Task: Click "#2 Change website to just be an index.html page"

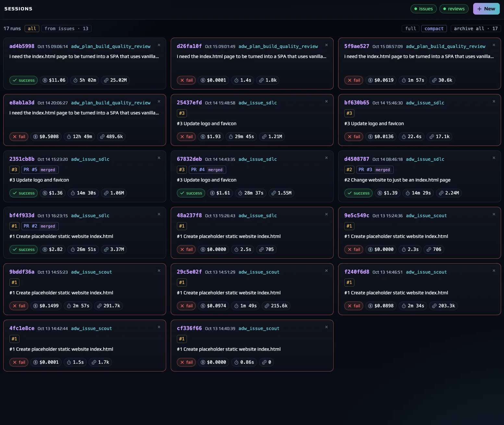Action: [x=397, y=180]
